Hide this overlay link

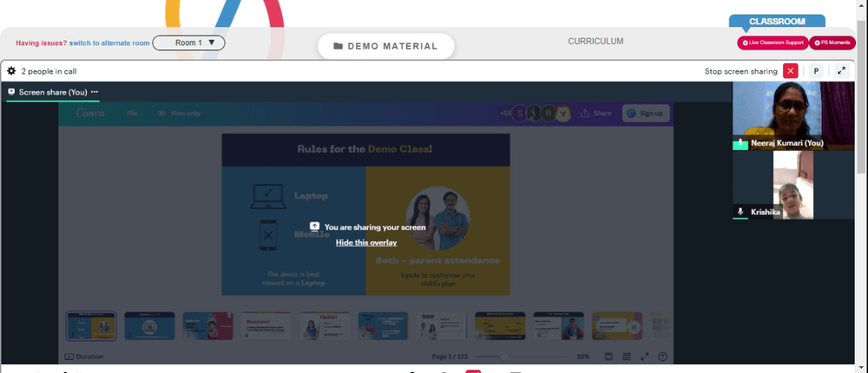click(x=366, y=242)
